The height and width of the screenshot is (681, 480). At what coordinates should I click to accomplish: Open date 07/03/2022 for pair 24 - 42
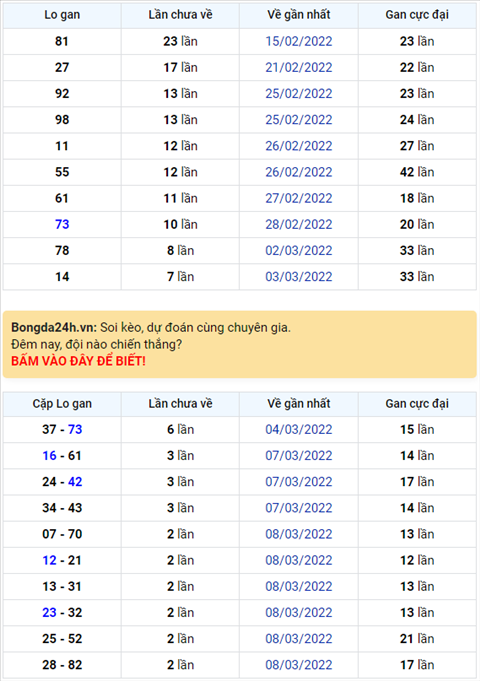pyautogui.click(x=299, y=482)
